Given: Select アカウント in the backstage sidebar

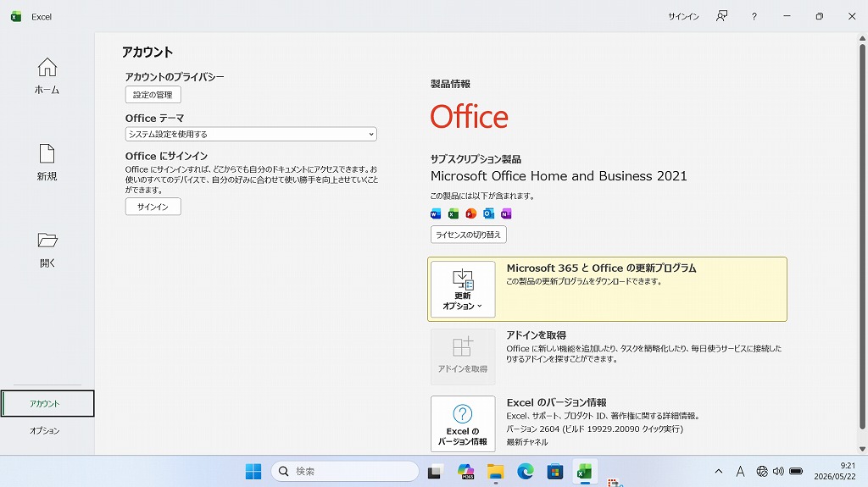Looking at the screenshot, I should click(x=47, y=403).
